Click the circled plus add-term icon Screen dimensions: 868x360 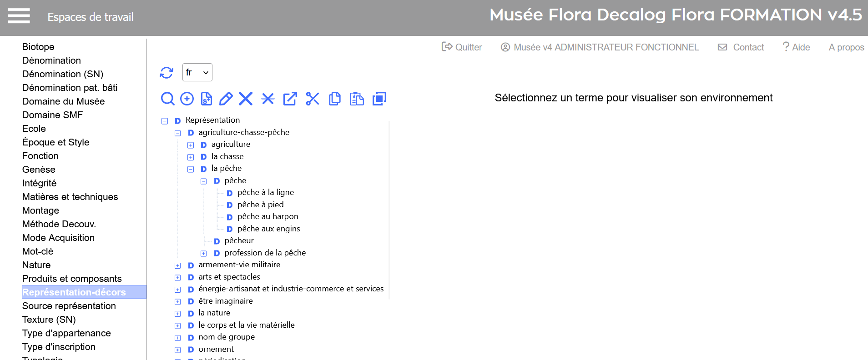[x=187, y=99]
